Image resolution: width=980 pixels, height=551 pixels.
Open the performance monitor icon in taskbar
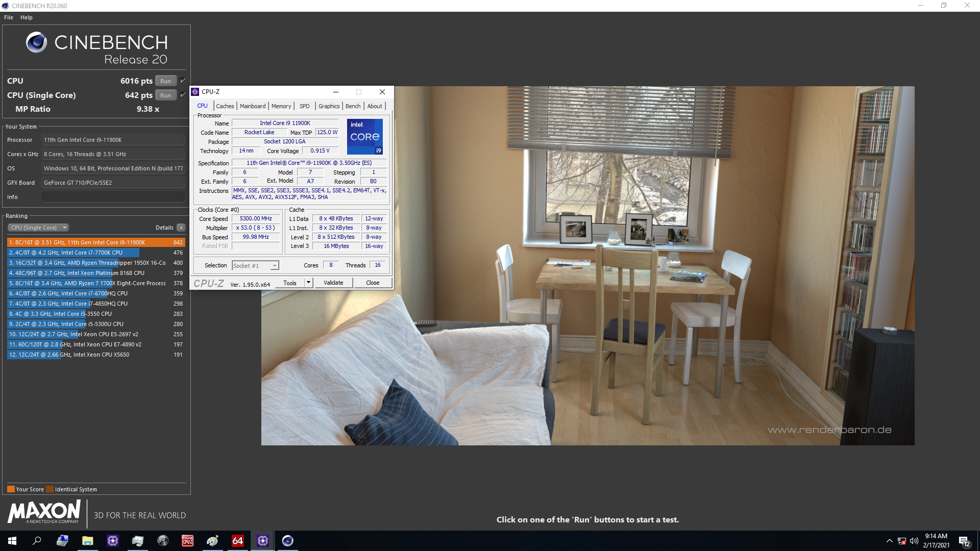pyautogui.click(x=138, y=541)
